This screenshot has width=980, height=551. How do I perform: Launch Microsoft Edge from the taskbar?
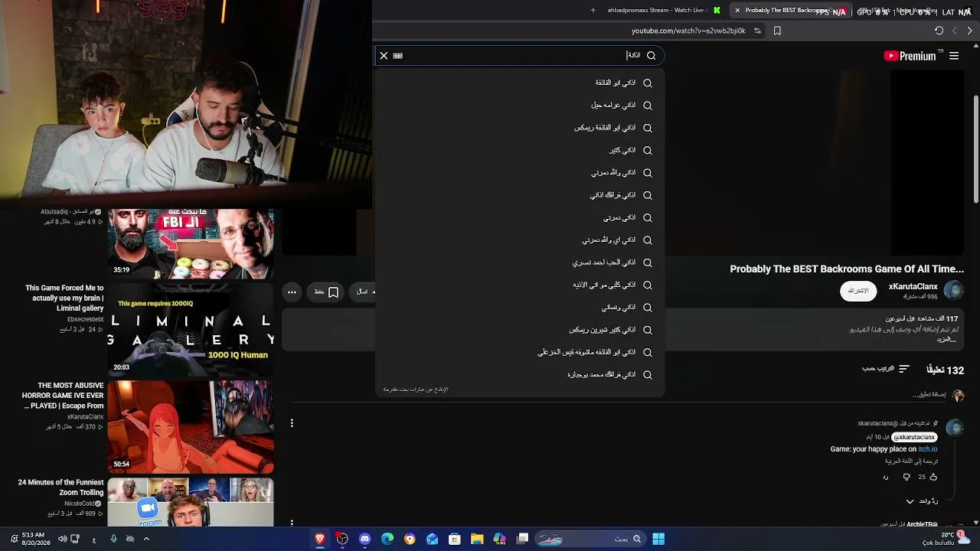coord(387,539)
